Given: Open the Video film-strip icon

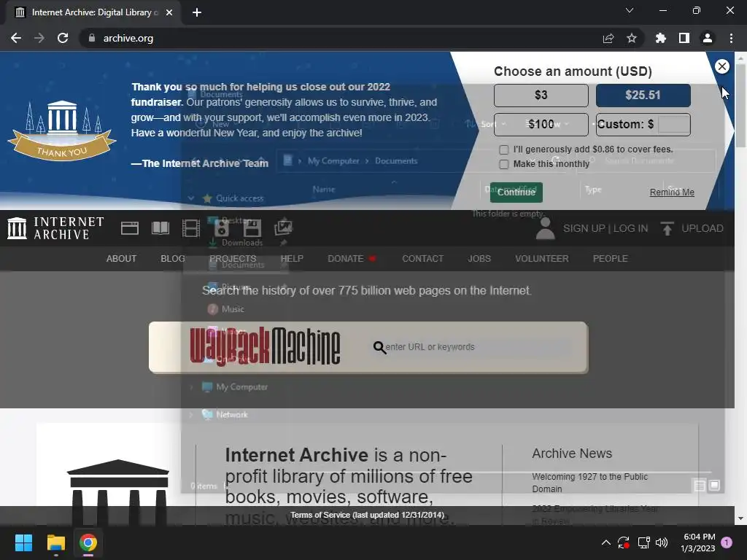Looking at the screenshot, I should coord(191,228).
